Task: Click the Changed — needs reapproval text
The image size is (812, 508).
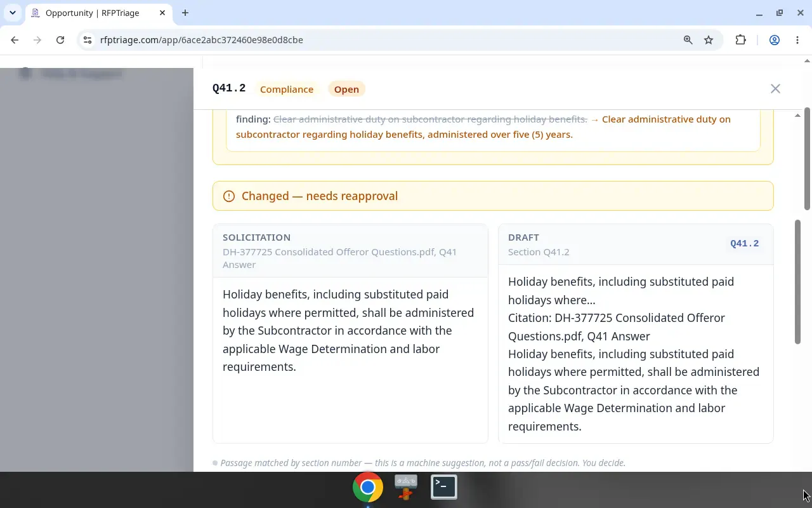Action: point(320,196)
